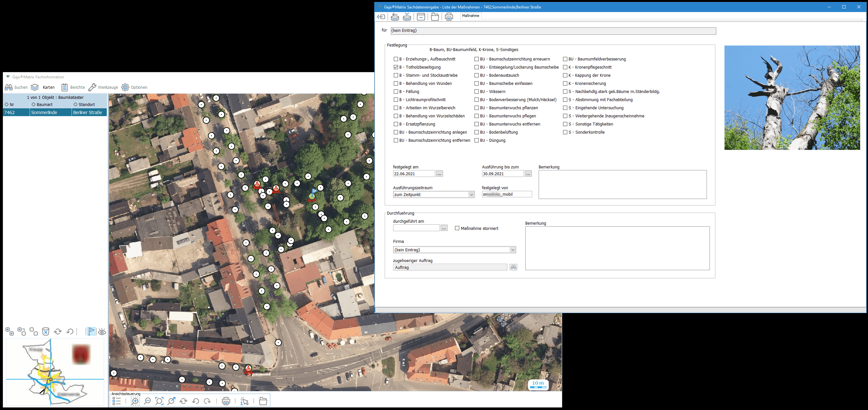Image resolution: width=868 pixels, height=410 pixels.
Task: Open the Ausführungszeitraum dropdown
Action: pos(471,194)
